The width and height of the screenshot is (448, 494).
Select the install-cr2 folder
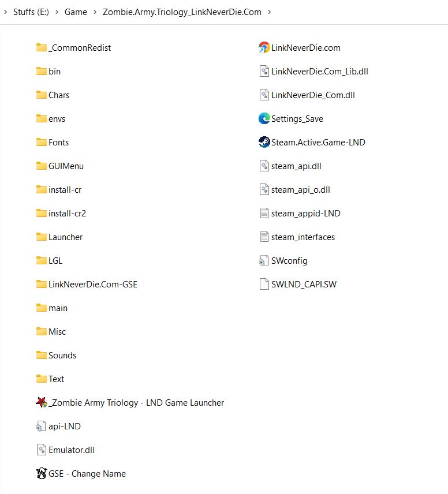[x=67, y=214]
